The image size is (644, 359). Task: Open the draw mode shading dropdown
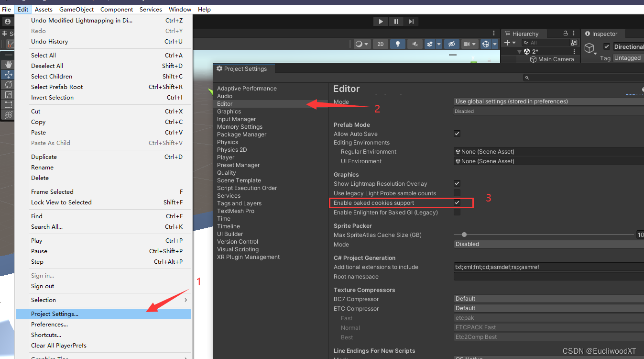362,44
